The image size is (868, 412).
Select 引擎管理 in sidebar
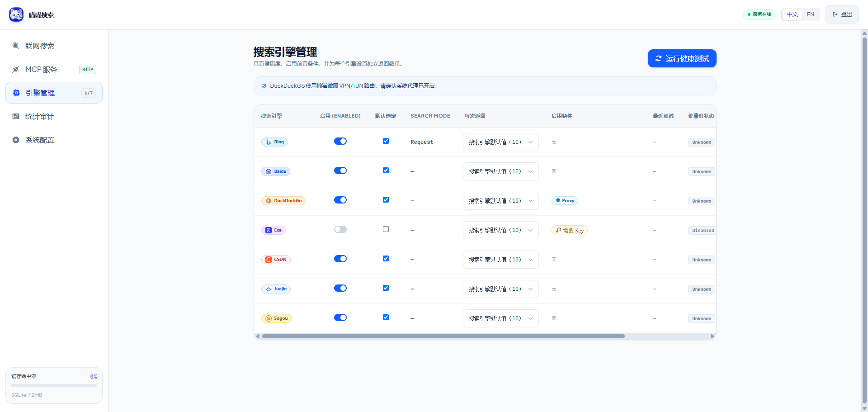[54, 93]
